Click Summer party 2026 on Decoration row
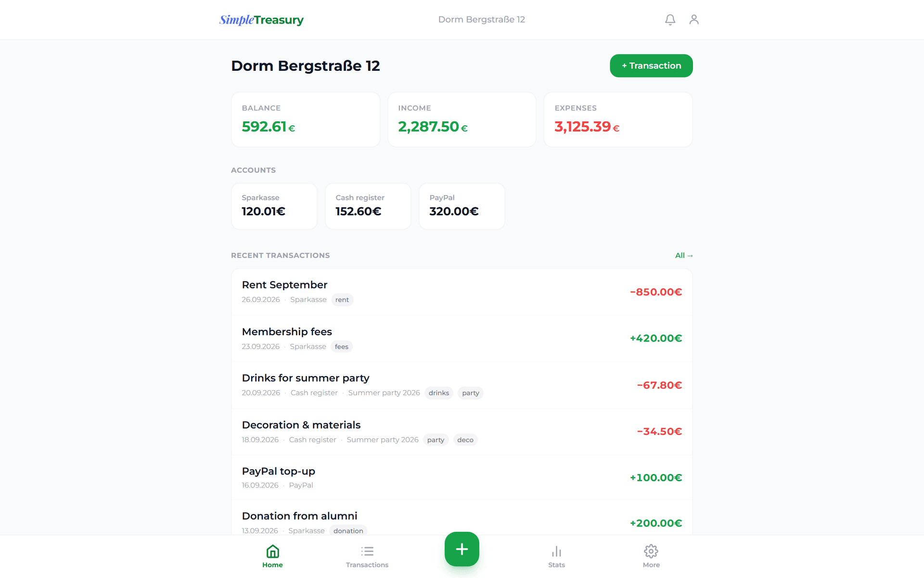924x578 pixels. click(x=383, y=440)
